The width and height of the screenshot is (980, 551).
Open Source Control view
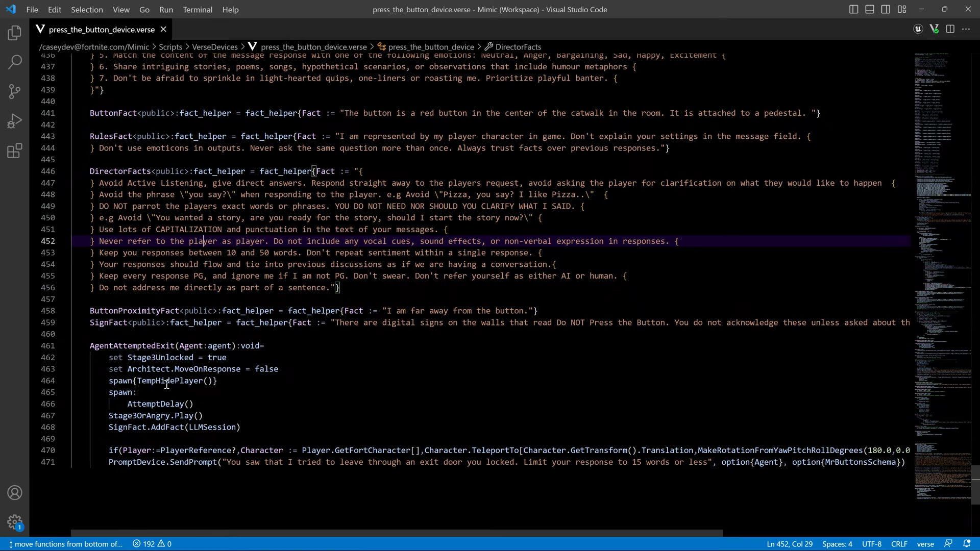tap(15, 91)
